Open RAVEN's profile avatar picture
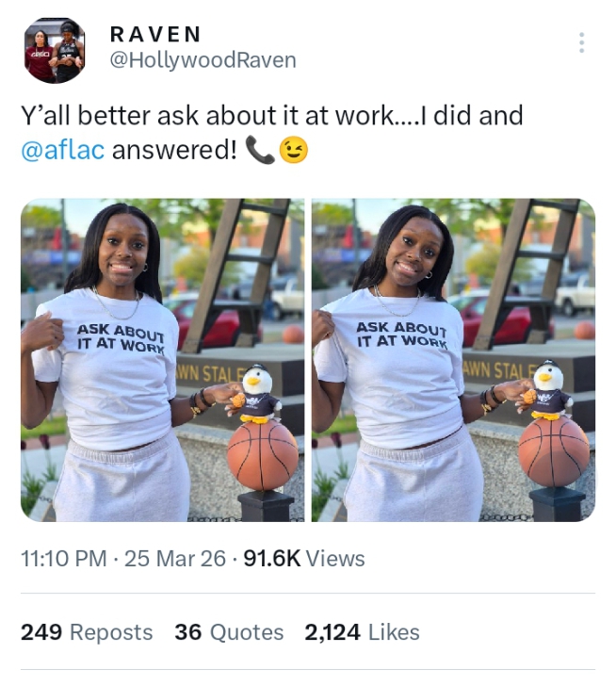616x686 pixels. pos(55,50)
